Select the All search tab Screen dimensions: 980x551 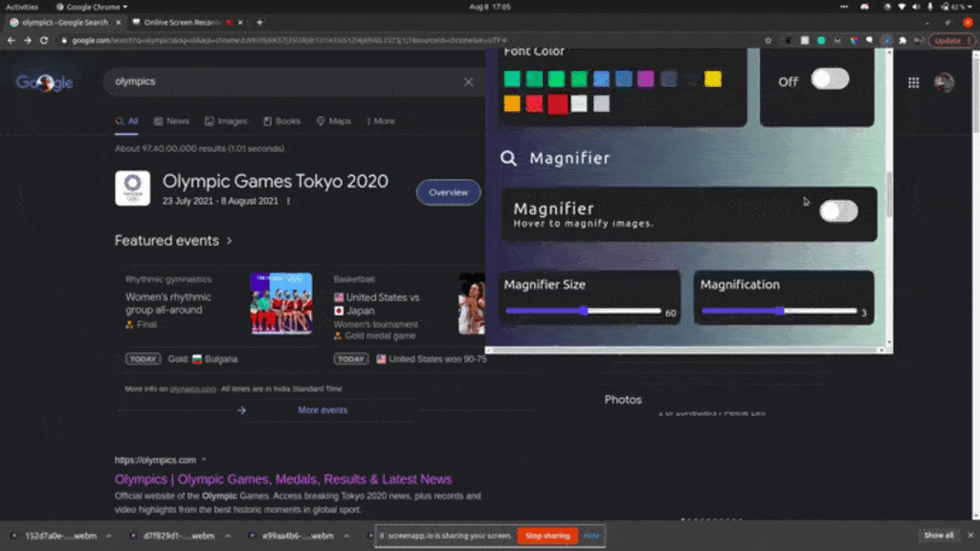127,121
